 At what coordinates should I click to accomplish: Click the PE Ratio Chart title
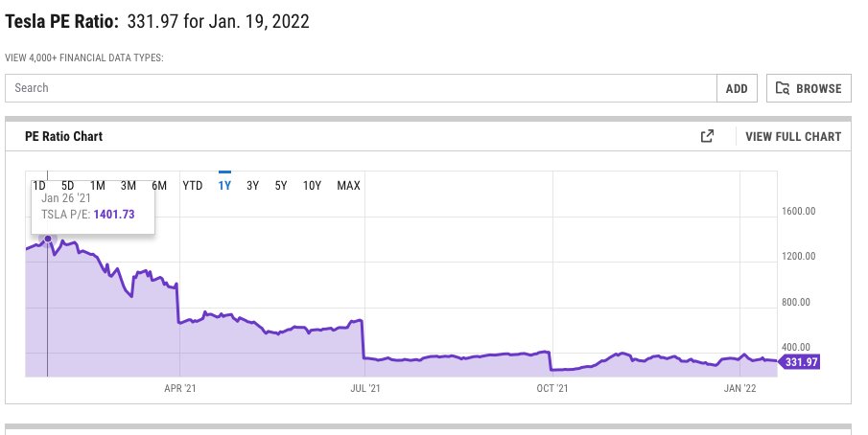pos(64,136)
